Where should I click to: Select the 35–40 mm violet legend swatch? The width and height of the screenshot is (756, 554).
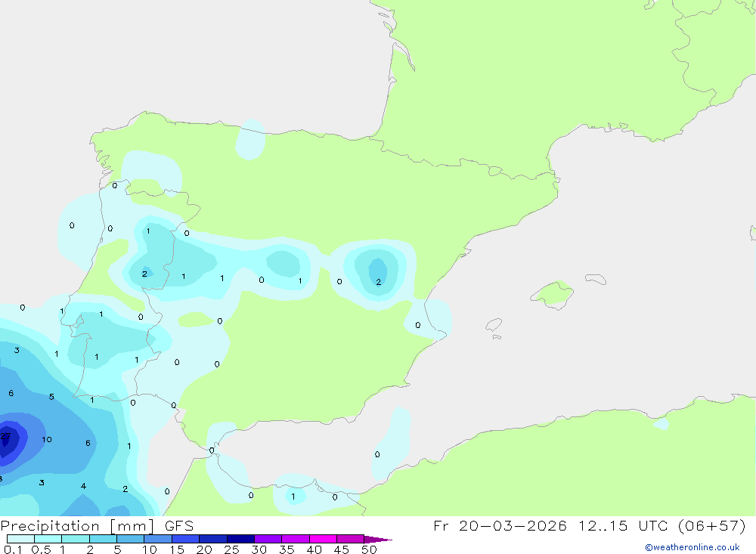click(295, 539)
